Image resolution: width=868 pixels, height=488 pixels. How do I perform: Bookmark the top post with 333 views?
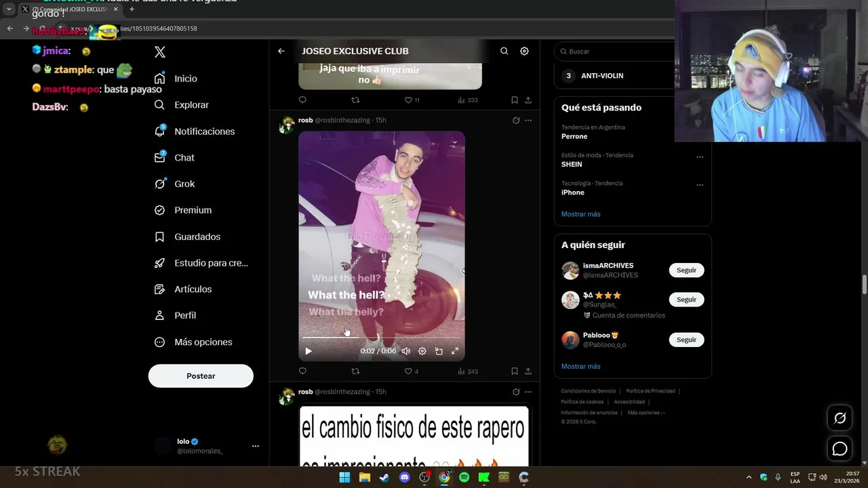[514, 100]
